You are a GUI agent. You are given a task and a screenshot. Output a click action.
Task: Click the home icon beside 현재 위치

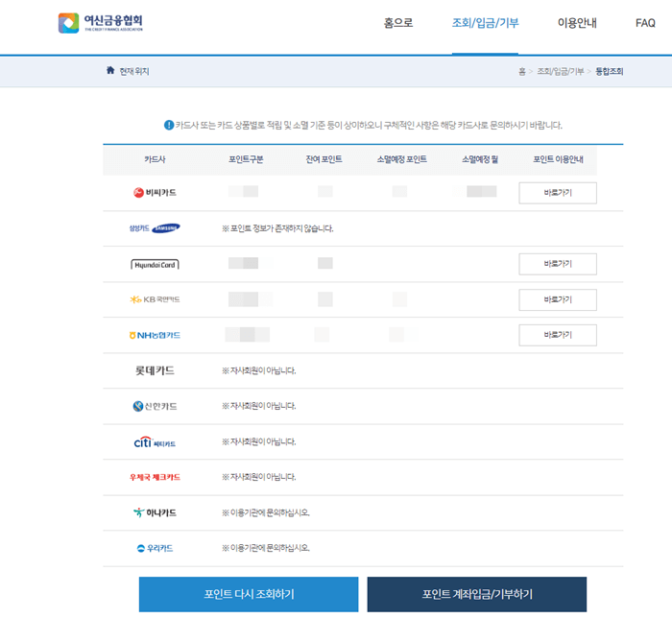pos(110,70)
